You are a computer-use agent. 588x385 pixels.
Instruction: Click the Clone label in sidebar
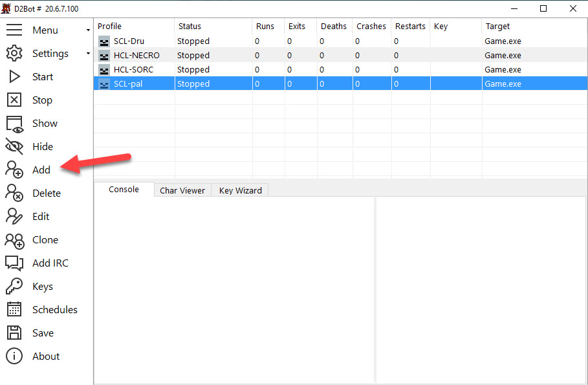click(x=45, y=240)
